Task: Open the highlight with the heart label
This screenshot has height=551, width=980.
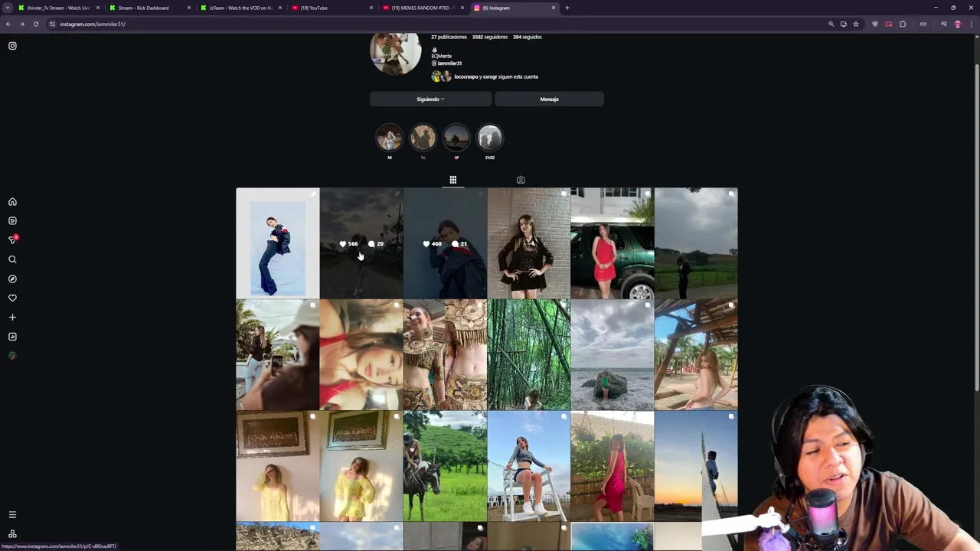Action: (456, 138)
